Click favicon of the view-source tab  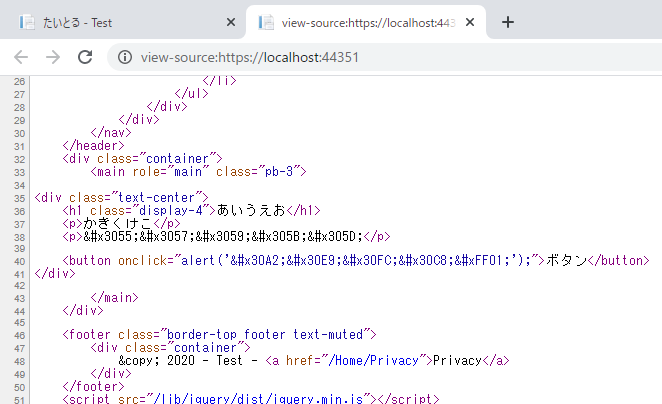tap(266, 22)
